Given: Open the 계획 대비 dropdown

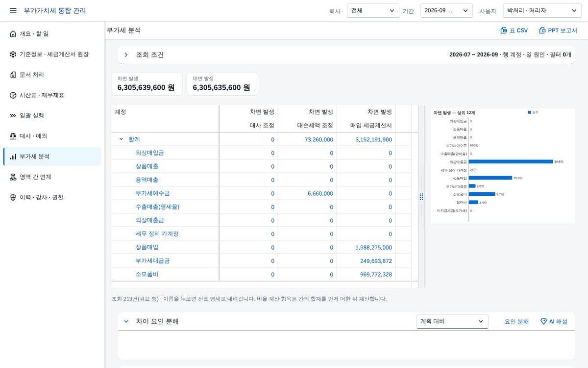Looking at the screenshot, I should 452,321.
